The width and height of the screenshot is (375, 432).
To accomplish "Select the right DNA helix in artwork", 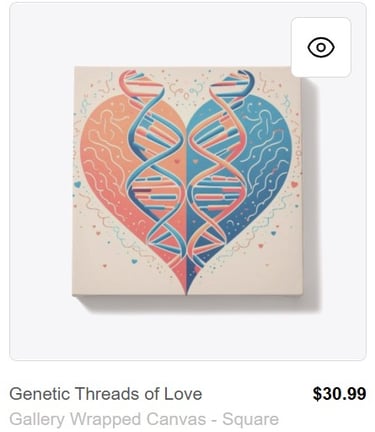I will tap(218, 163).
